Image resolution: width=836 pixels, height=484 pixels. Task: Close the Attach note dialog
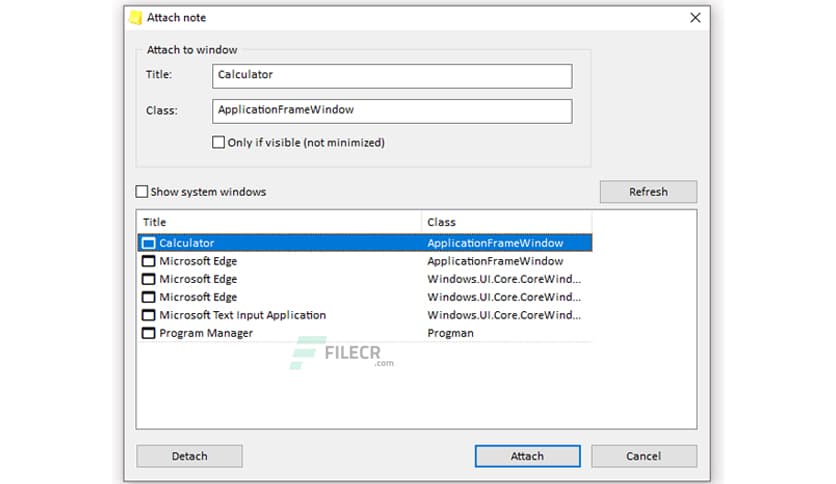695,18
